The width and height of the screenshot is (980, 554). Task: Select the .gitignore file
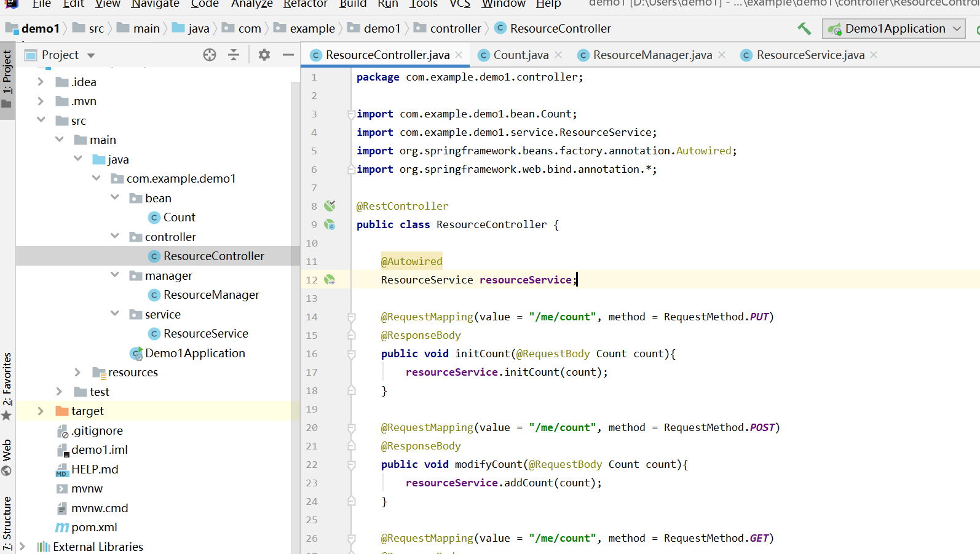pyautogui.click(x=90, y=430)
